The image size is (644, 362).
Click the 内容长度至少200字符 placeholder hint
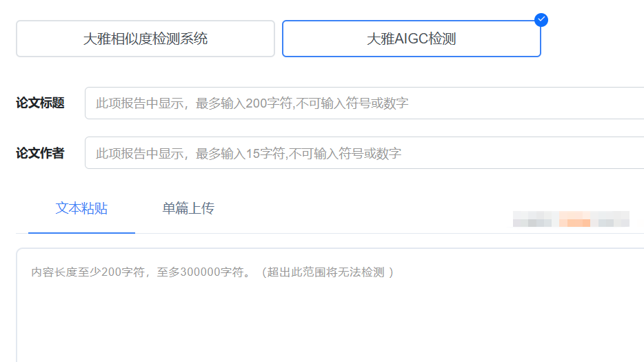click(88, 272)
